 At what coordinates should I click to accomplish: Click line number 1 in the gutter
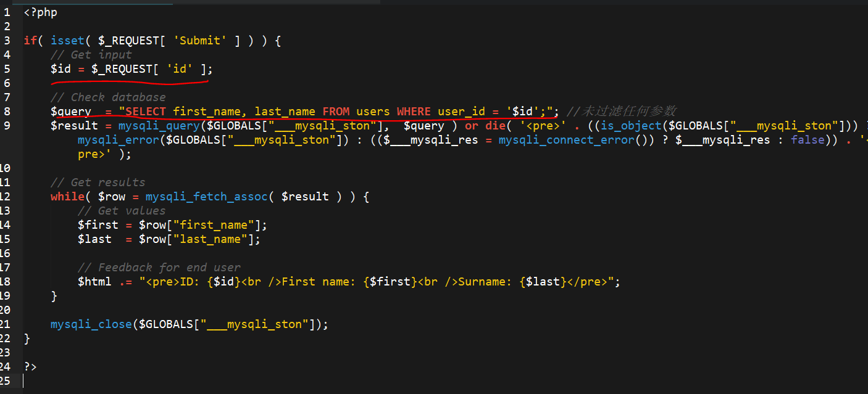[7, 12]
